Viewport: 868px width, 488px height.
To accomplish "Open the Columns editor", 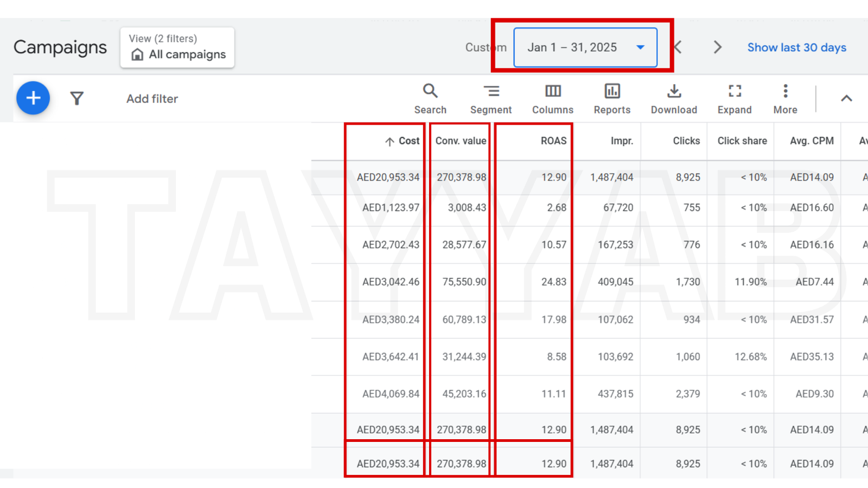I will click(x=552, y=99).
